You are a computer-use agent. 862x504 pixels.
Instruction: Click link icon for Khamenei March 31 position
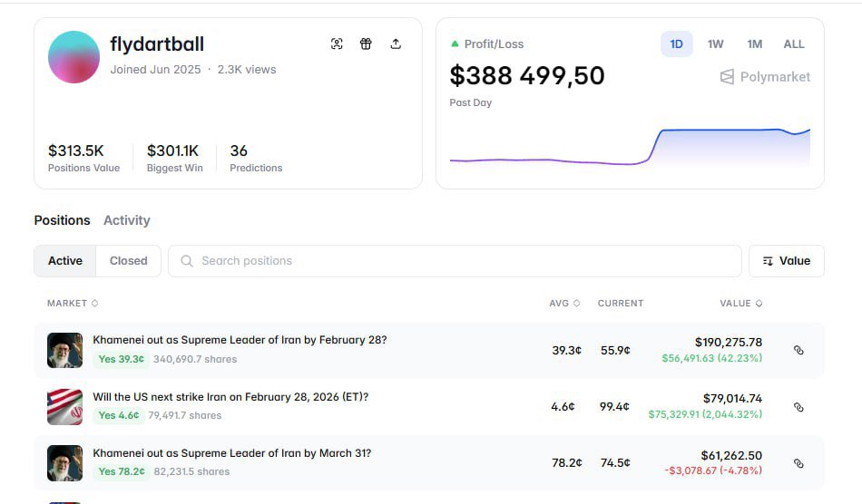(798, 463)
